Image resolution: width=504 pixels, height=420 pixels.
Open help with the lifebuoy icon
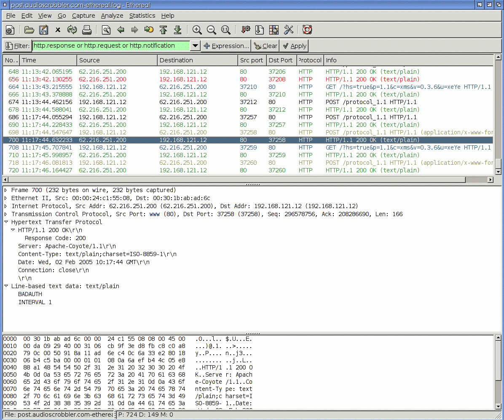click(307, 30)
